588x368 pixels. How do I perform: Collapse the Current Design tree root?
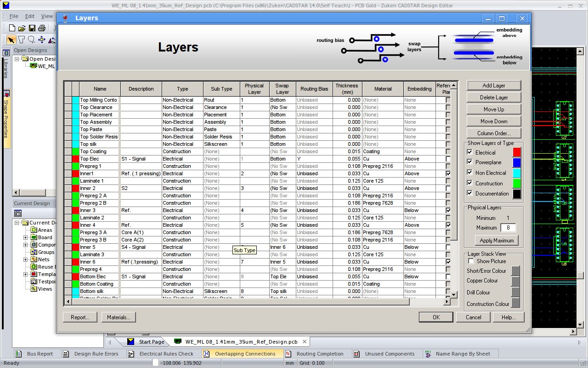17,223
